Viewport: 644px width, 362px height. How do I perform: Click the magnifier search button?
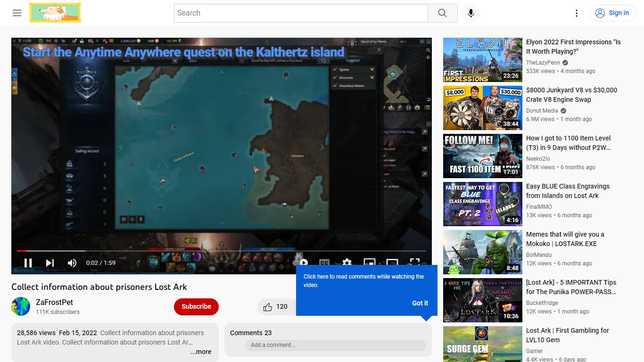pyautogui.click(x=442, y=13)
